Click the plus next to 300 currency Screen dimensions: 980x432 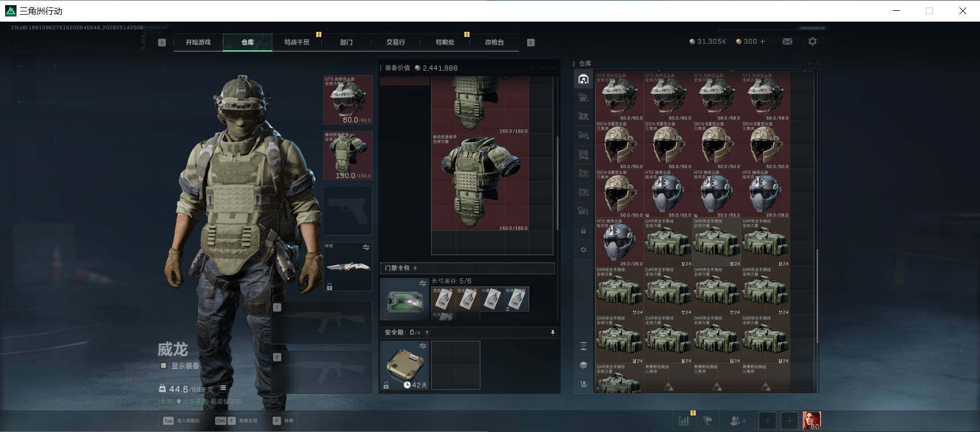pyautogui.click(x=762, y=42)
